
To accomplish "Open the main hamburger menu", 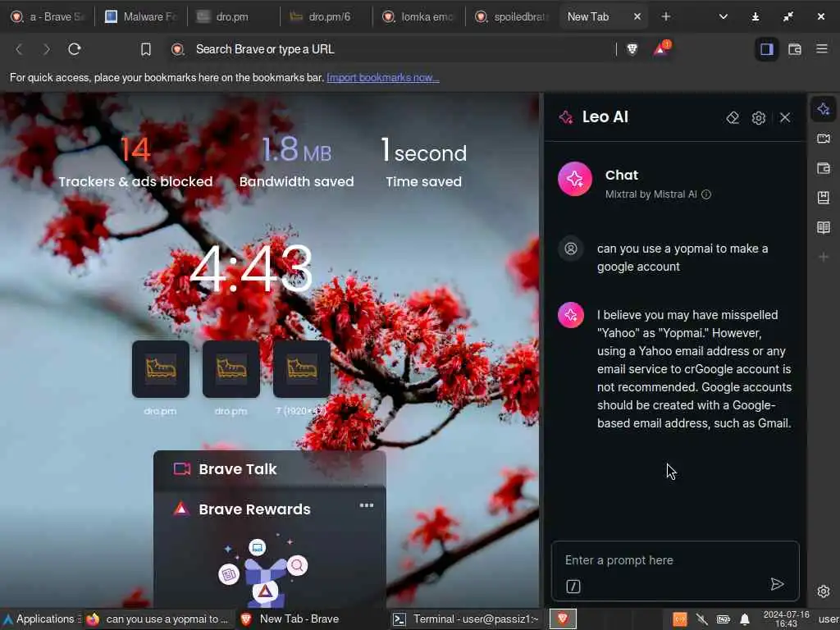I will (822, 48).
